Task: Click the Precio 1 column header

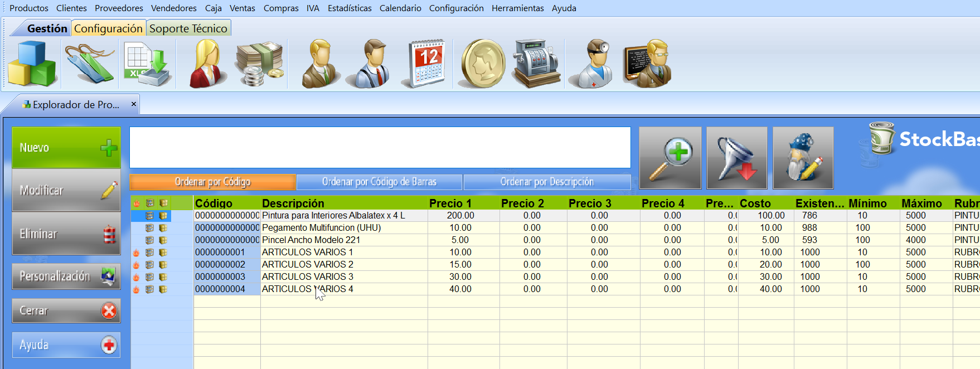Action: [464, 203]
